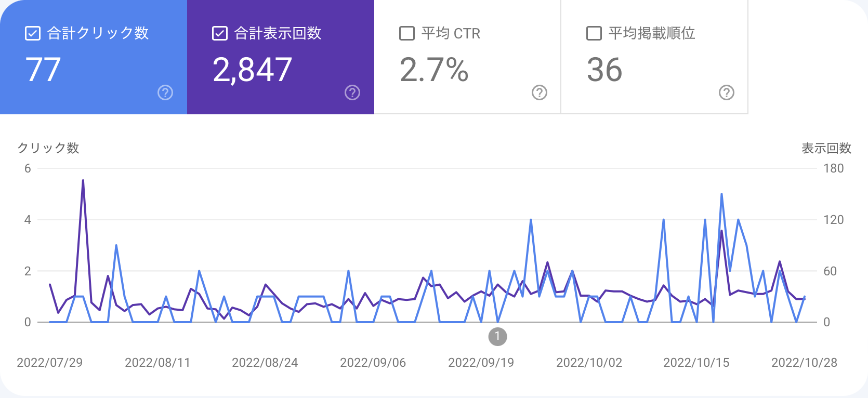This screenshot has width=868, height=398.
Task: Uncheck the 合計表示回数 checkbox
Action: click(x=220, y=33)
